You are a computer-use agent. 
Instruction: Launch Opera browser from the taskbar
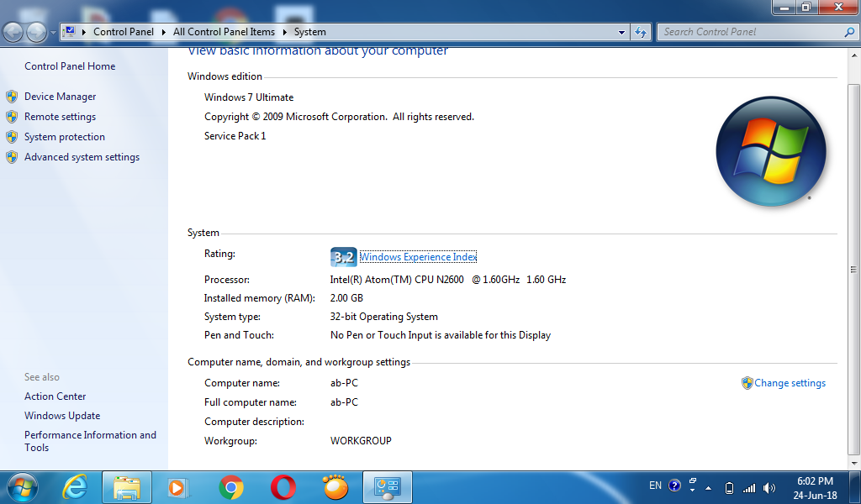coord(283,487)
